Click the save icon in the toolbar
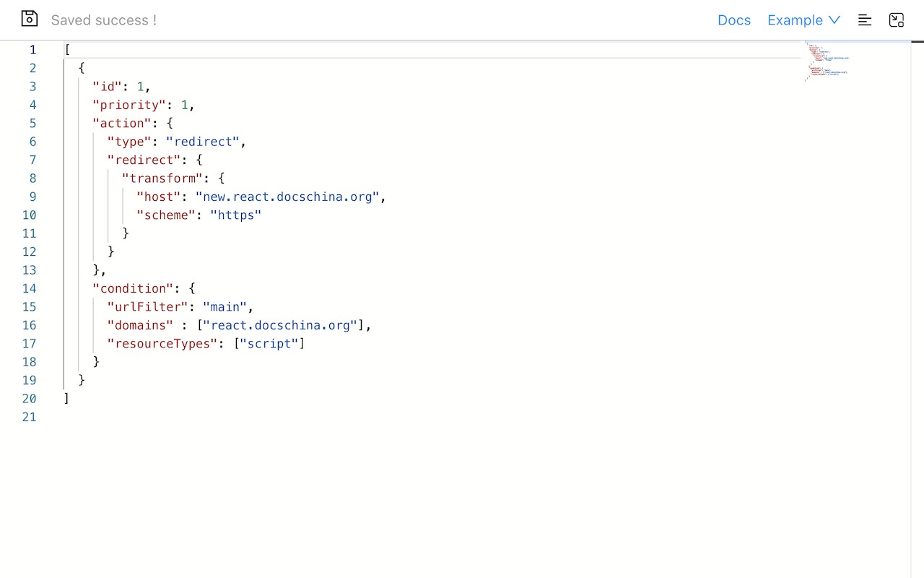 pyautogui.click(x=29, y=19)
